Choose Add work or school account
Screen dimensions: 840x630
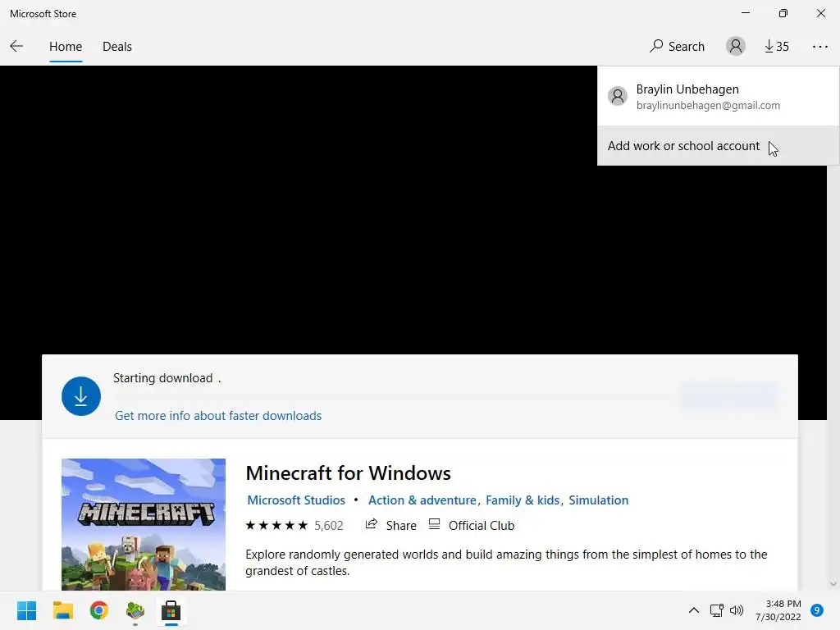click(718, 146)
